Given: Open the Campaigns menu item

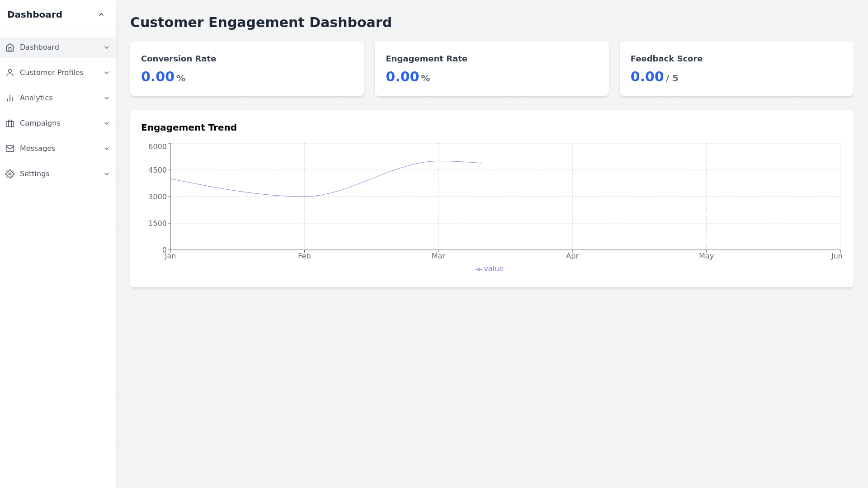Looking at the screenshot, I should (x=40, y=123).
